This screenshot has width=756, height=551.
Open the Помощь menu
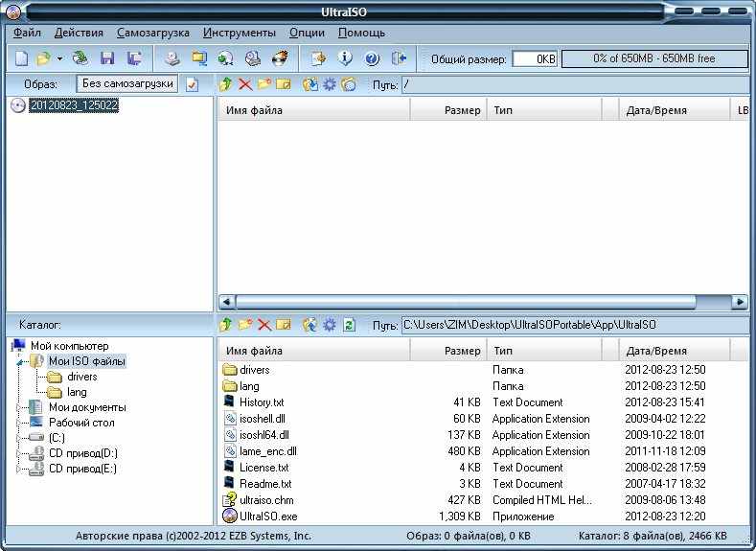pos(361,33)
